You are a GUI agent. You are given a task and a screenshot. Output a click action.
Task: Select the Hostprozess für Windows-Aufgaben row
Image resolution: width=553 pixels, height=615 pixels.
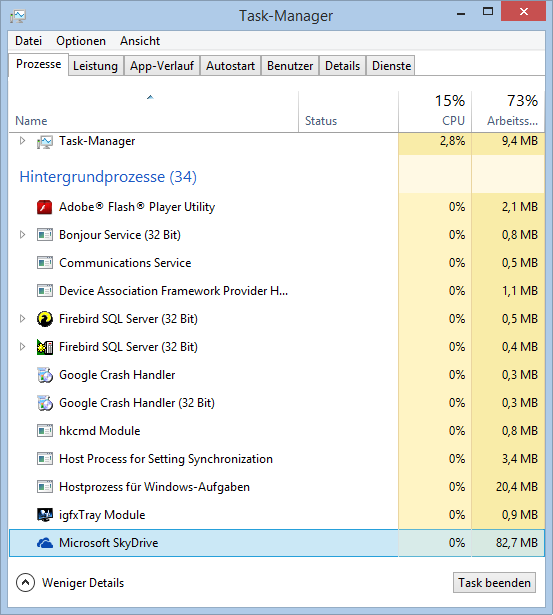click(x=277, y=487)
